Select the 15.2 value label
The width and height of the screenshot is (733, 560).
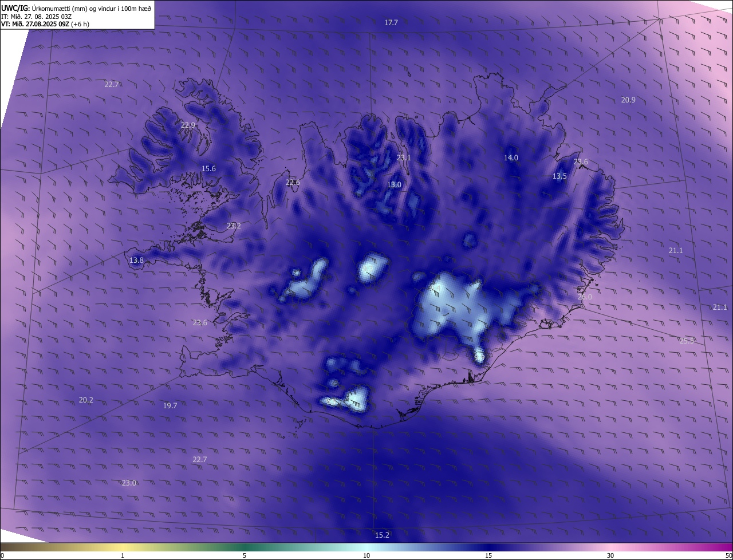point(382,535)
